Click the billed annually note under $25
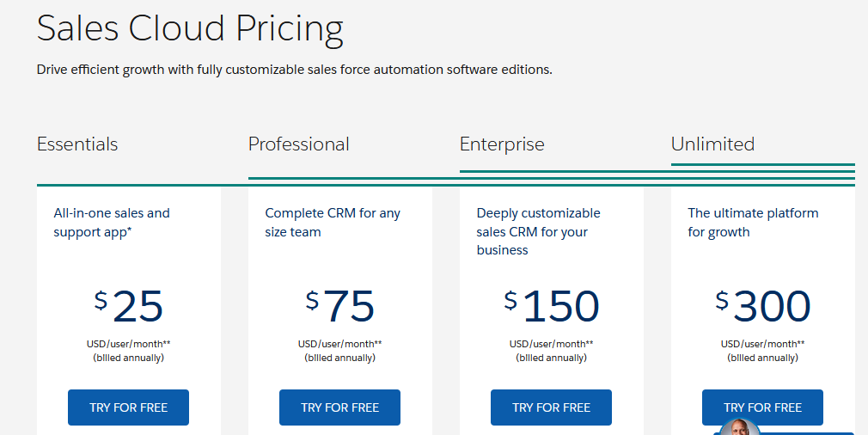This screenshot has width=868, height=435. 129,358
